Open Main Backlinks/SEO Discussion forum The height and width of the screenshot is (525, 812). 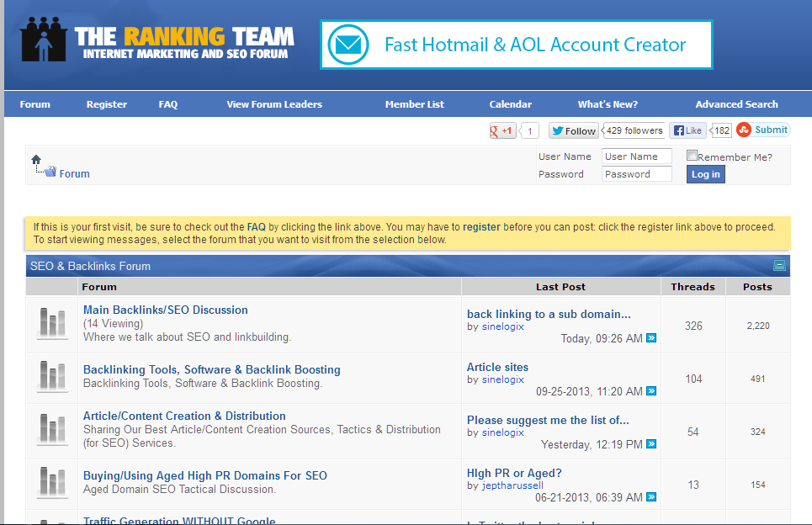[166, 310]
